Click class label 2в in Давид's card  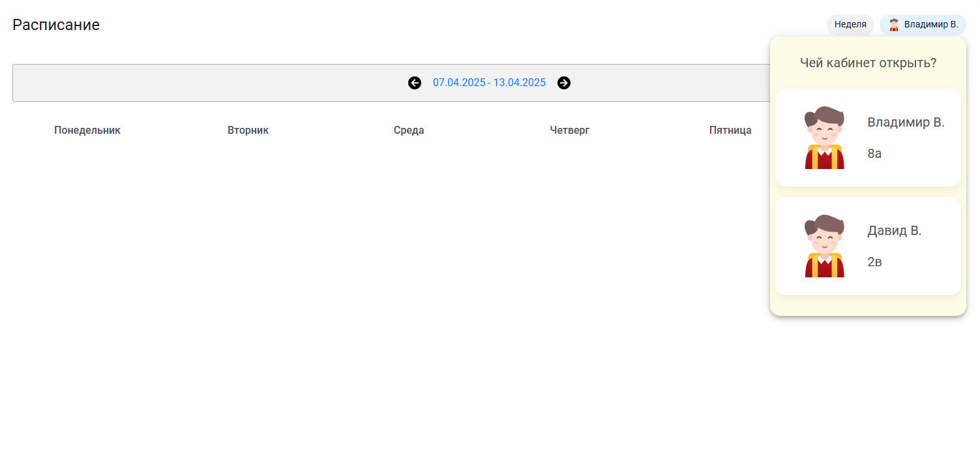tap(874, 262)
